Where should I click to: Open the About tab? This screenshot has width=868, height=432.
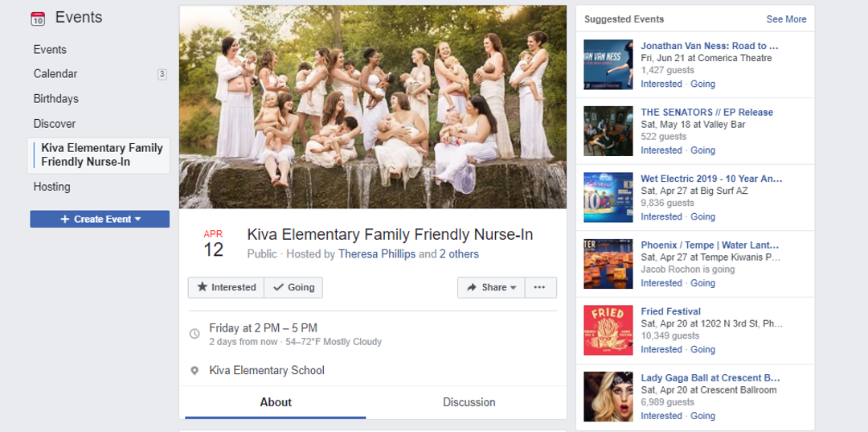(276, 402)
